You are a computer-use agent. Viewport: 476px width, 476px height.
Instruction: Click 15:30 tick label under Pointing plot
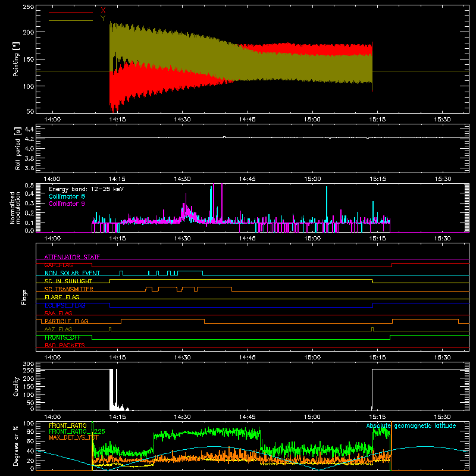pyautogui.click(x=442, y=120)
